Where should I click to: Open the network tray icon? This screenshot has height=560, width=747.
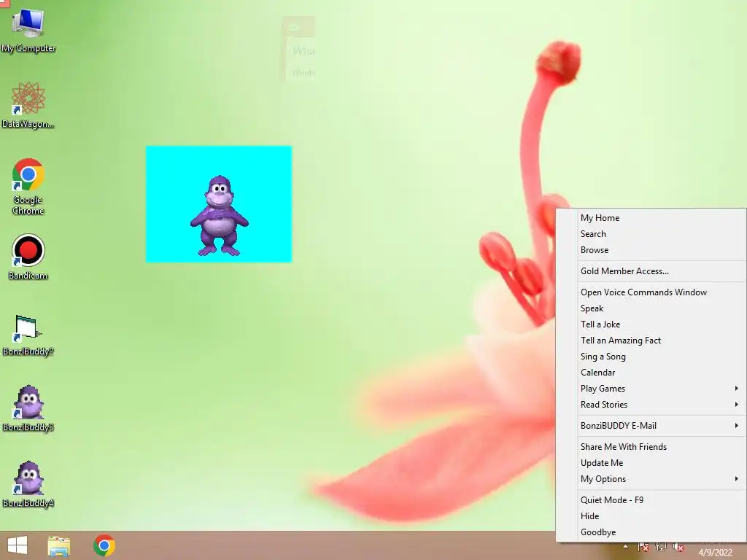point(660,547)
